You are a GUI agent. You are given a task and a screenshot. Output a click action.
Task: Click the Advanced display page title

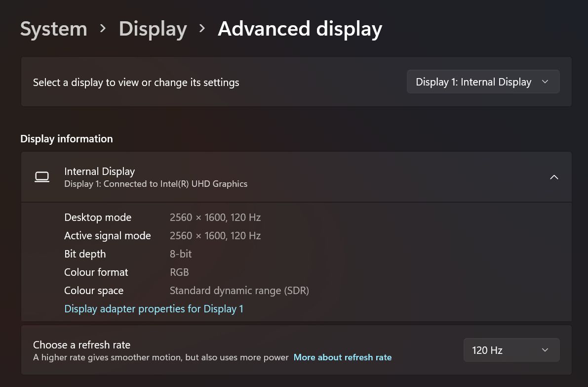(x=300, y=29)
